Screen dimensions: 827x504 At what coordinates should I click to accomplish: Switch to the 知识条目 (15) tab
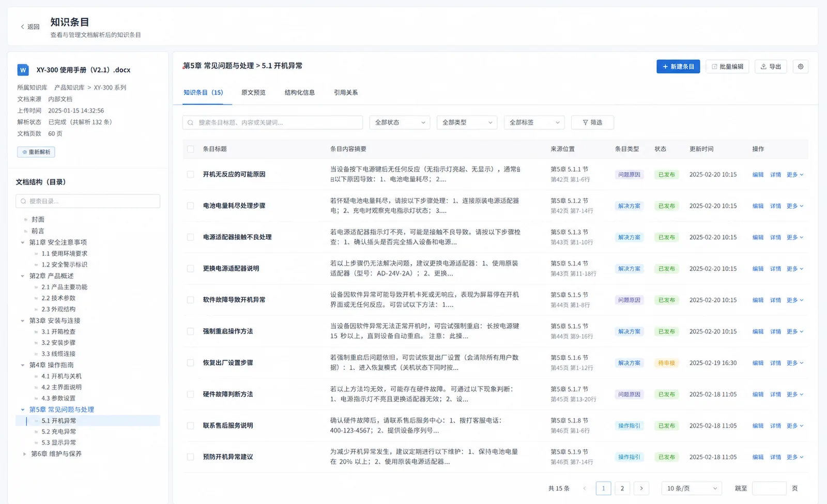point(203,93)
